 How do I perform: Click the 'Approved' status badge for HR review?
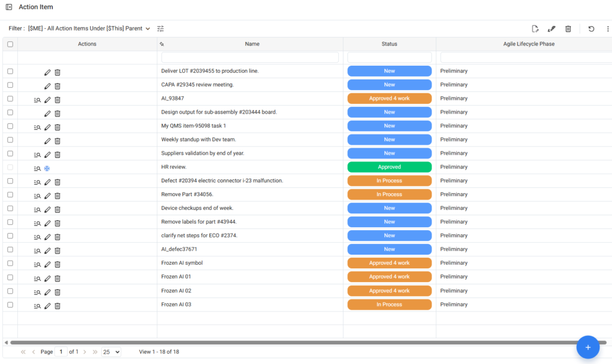click(x=389, y=167)
